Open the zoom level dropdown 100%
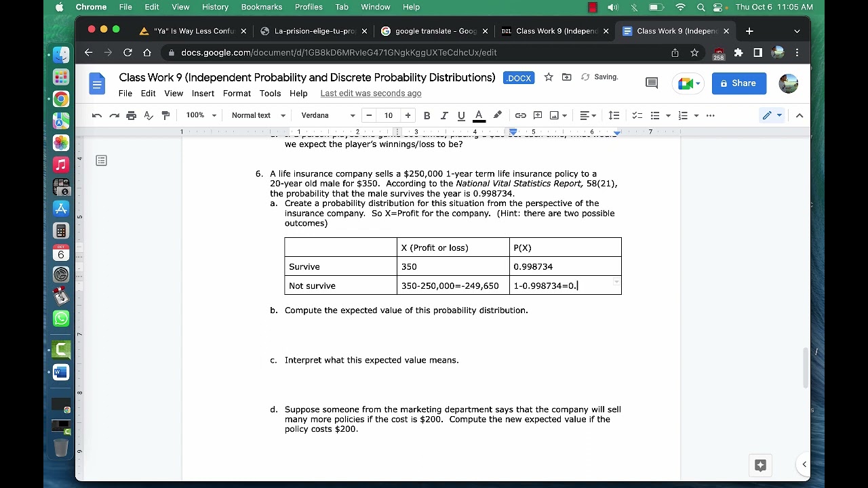This screenshot has width=868, height=488. point(201,115)
